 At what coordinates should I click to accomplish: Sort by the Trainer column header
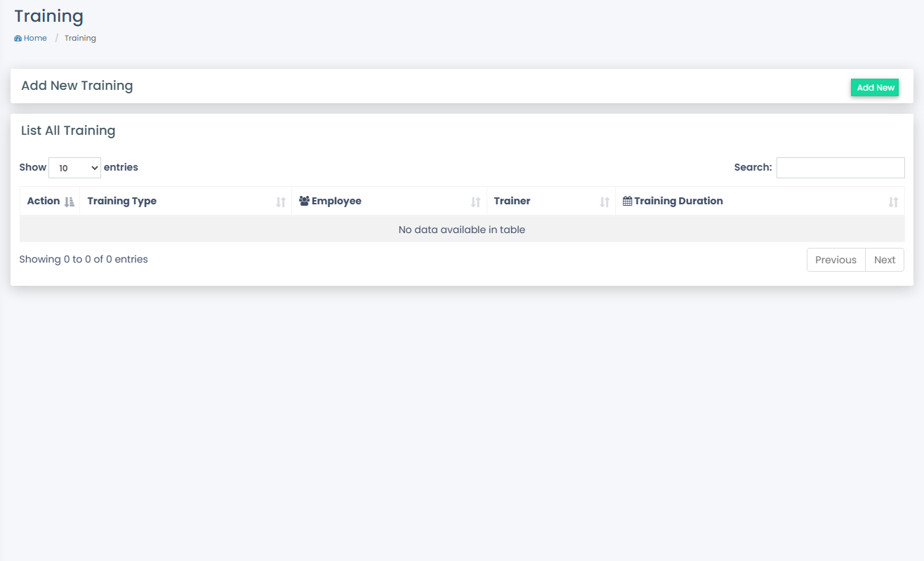coord(551,201)
